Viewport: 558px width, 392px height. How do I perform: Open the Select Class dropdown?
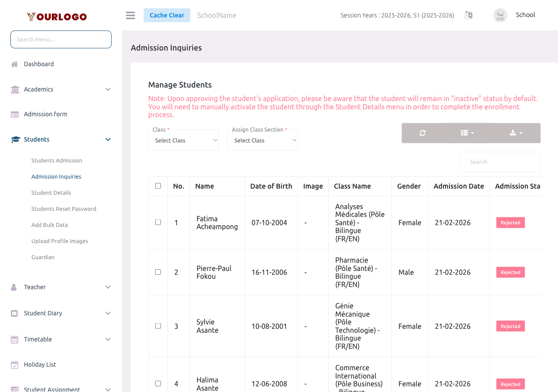[x=183, y=140]
